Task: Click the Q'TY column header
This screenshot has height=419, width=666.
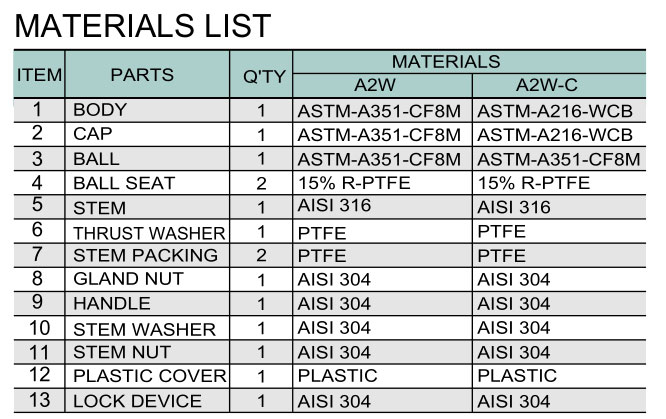Action: coord(262,75)
